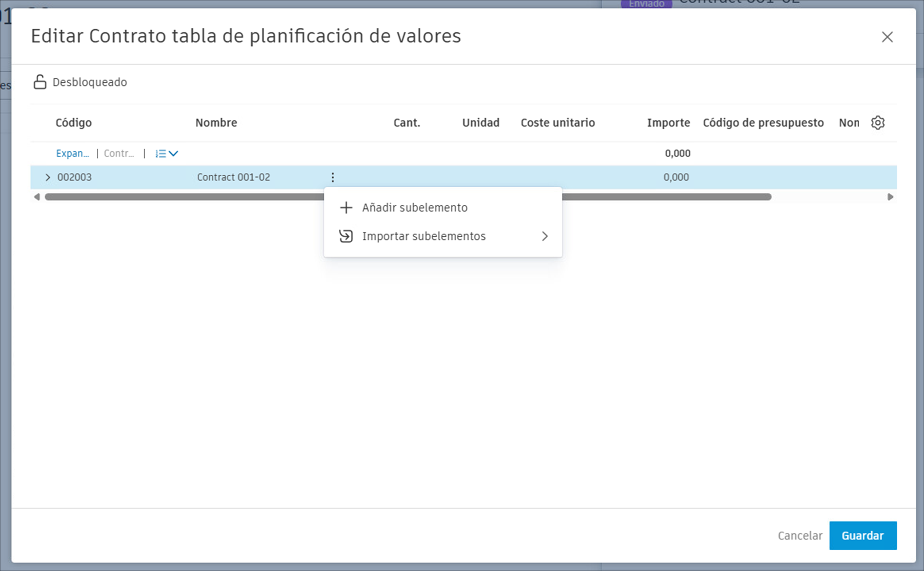The width and height of the screenshot is (924, 571).
Task: Click the lock icon next to Desbloqueado
Action: [x=39, y=82]
